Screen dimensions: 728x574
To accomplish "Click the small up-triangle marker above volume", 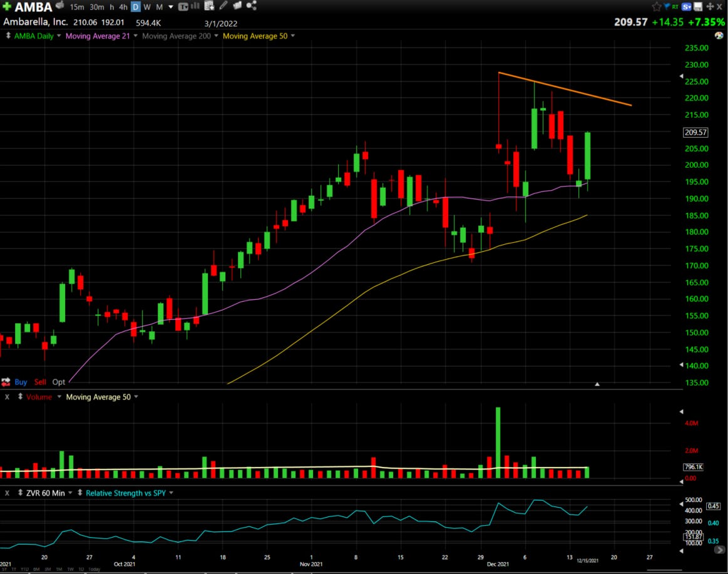I will (597, 384).
